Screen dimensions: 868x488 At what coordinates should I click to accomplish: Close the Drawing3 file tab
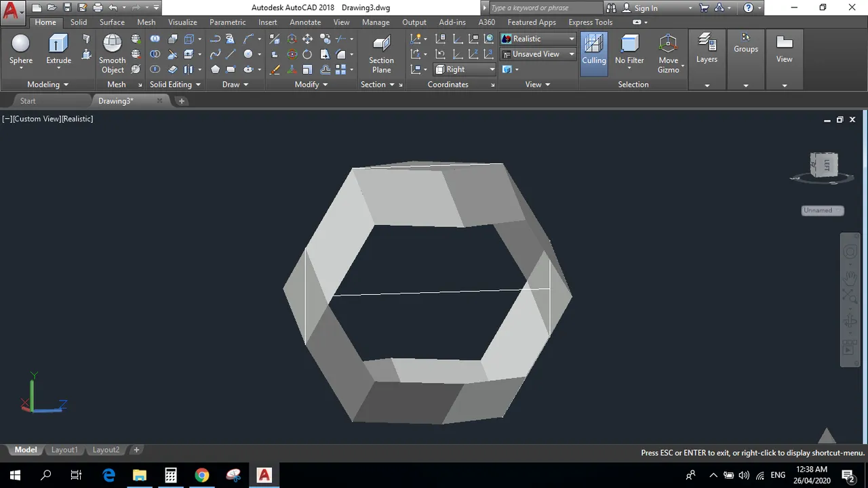pyautogui.click(x=160, y=100)
